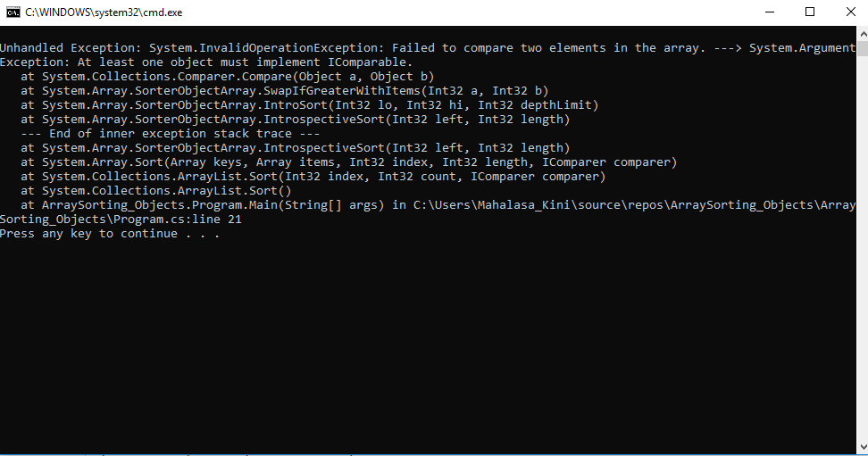Click the scrollbar up arrow
The height and width of the screenshot is (456, 868).
(863, 33)
